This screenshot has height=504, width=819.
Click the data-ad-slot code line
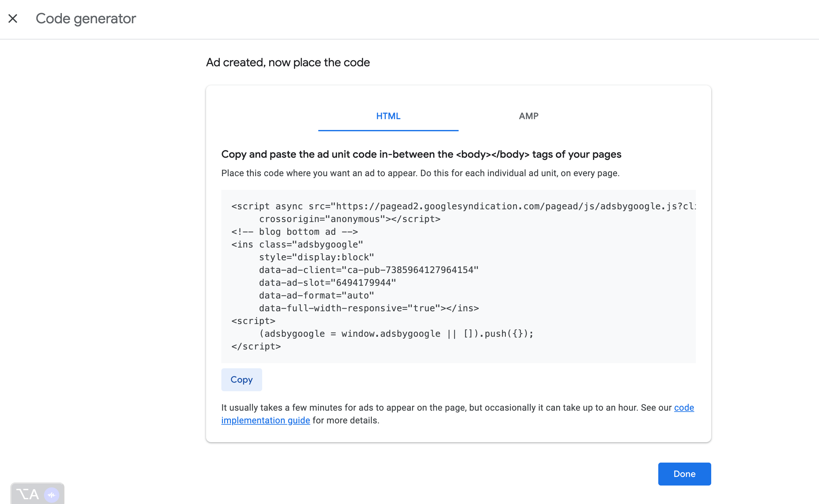click(x=327, y=283)
